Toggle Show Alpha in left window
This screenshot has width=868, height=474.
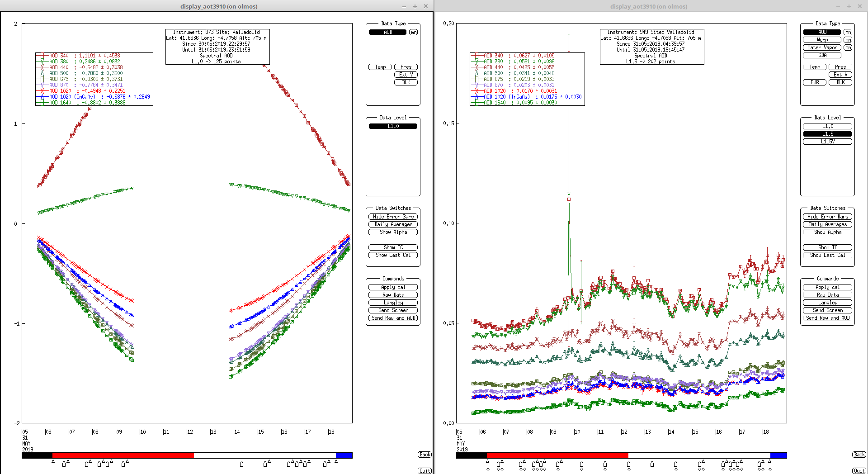tap(393, 232)
